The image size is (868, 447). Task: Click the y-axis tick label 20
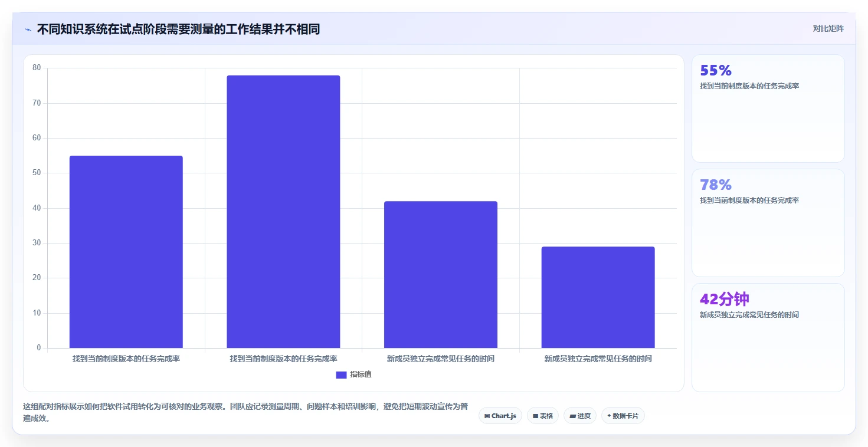(37, 278)
